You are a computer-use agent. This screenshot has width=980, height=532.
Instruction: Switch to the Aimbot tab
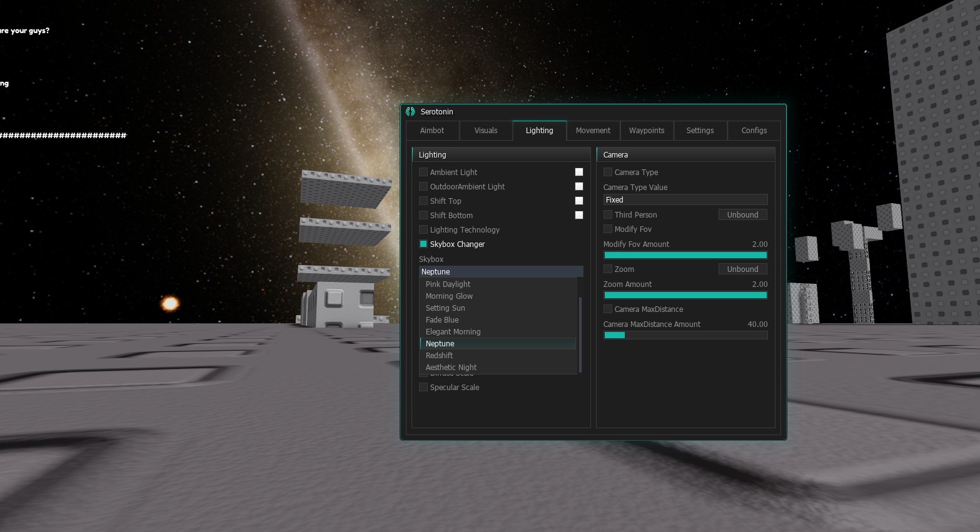coord(432,131)
